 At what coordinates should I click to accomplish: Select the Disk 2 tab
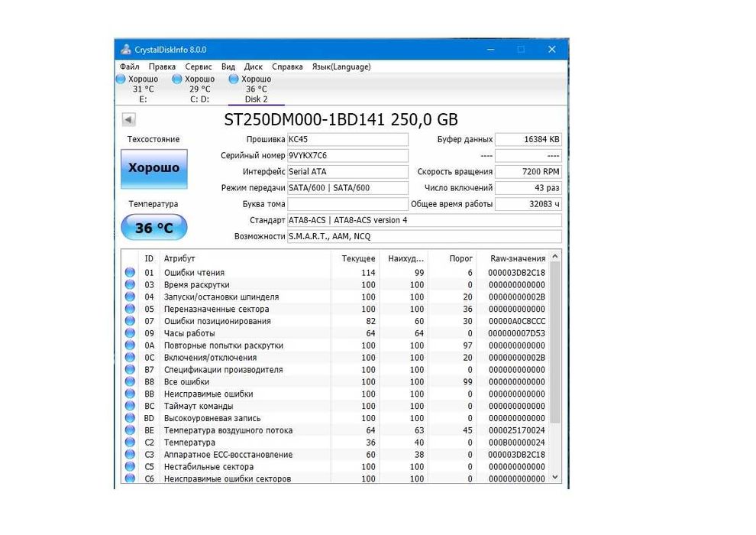(256, 89)
